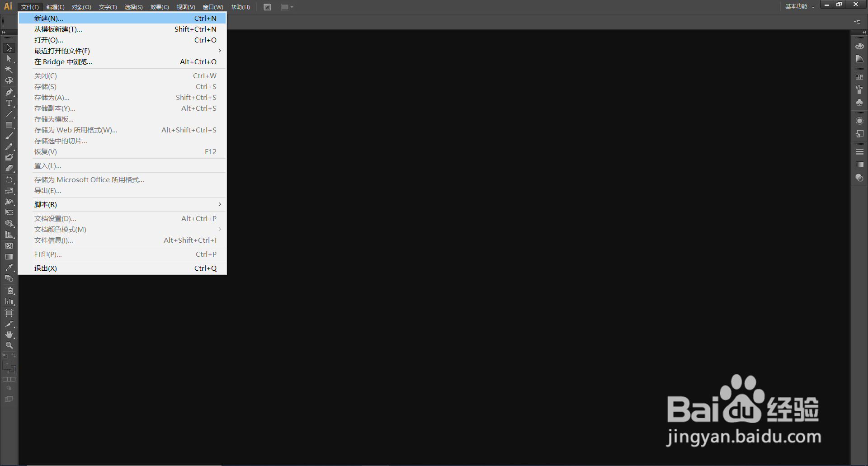868x466 pixels.
Task: Select the Symbol Sprayer tool
Action: pos(9,290)
